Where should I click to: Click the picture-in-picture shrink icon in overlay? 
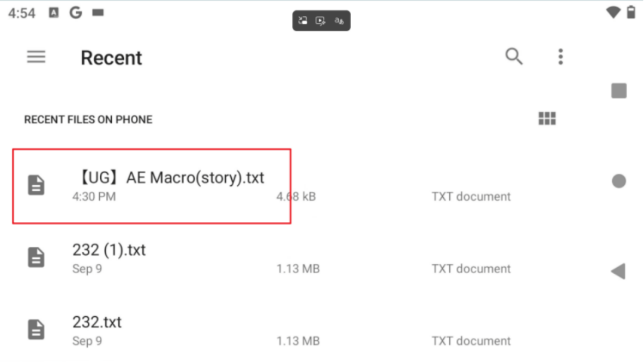coord(303,21)
